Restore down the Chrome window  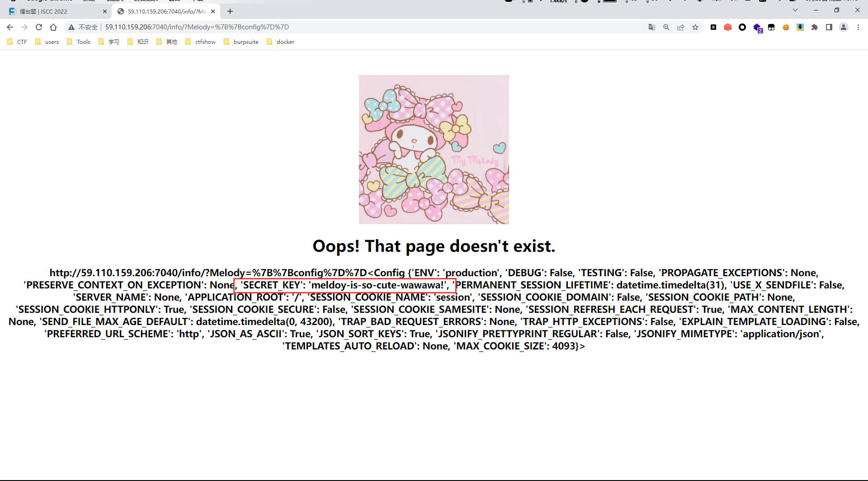(x=837, y=10)
